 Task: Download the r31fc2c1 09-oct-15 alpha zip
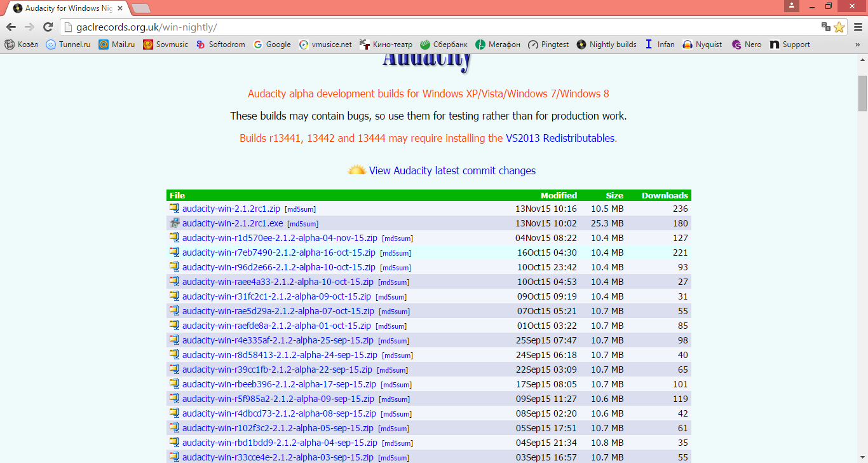click(x=276, y=296)
